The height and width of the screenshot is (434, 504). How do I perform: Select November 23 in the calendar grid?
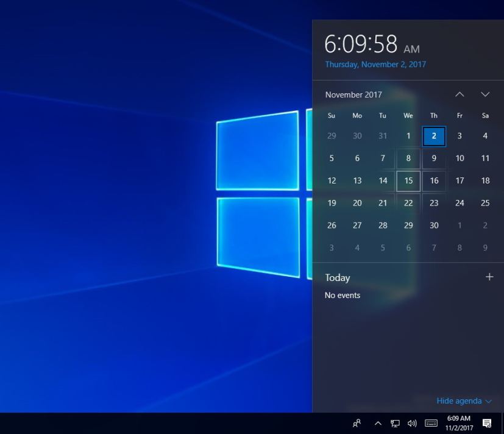(x=434, y=203)
